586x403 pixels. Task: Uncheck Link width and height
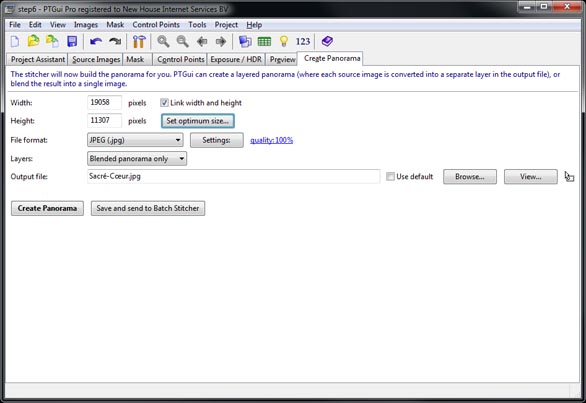[x=164, y=102]
